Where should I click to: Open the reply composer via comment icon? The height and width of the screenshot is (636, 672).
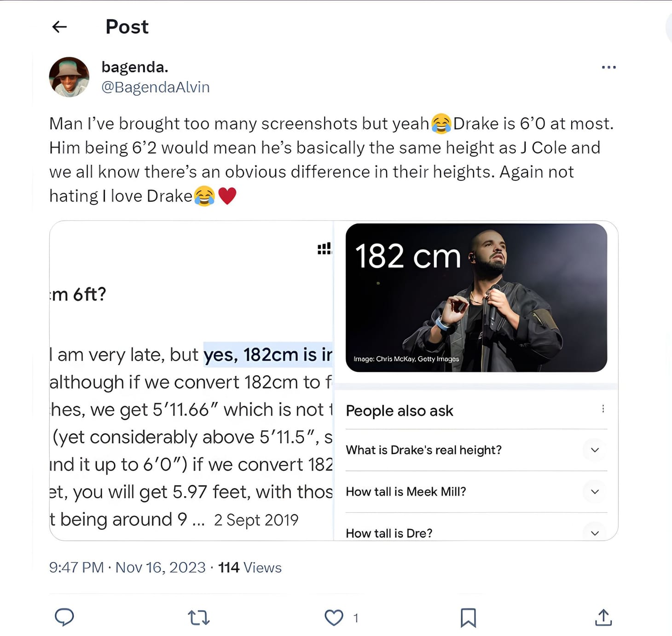tap(64, 618)
